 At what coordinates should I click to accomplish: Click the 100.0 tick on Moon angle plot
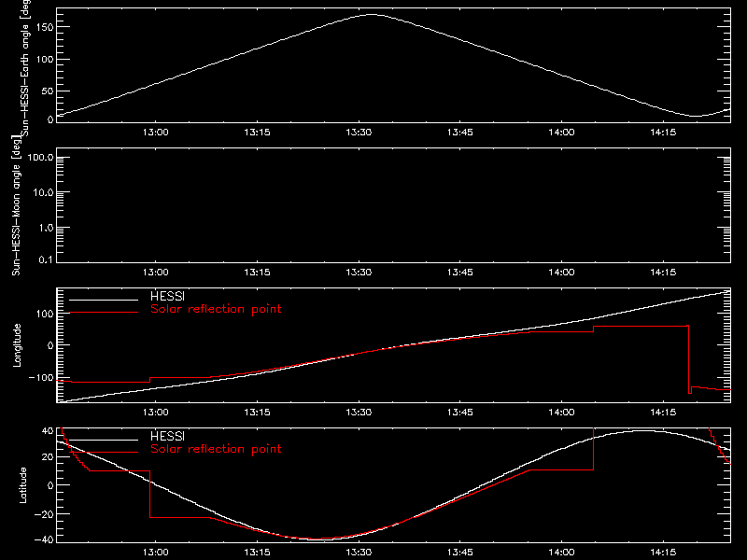tap(40, 158)
